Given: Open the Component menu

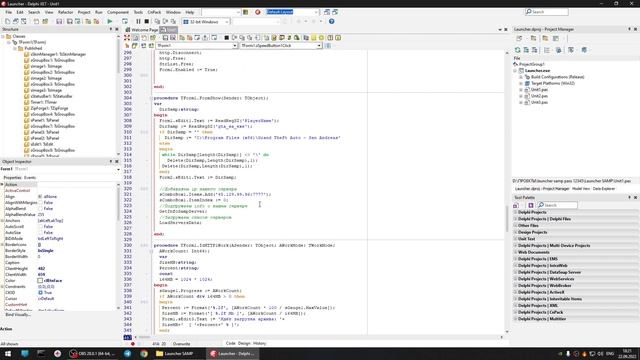Looking at the screenshot, I should click(x=118, y=12).
